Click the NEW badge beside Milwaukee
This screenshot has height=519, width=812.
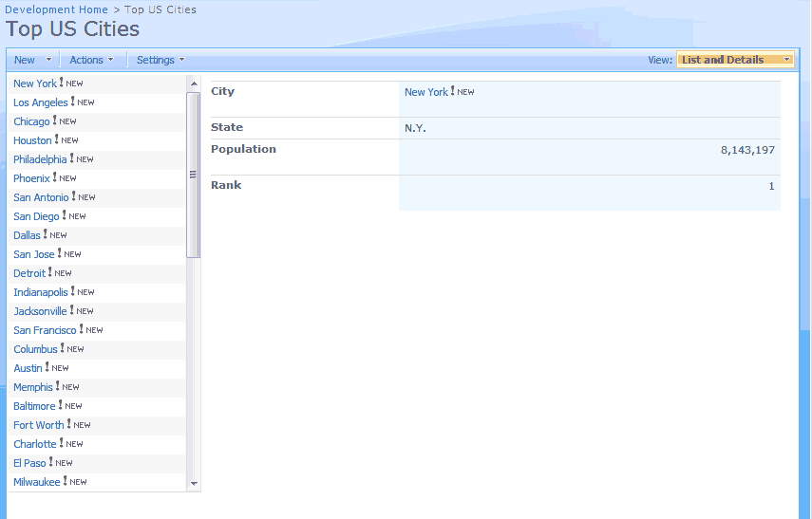pos(75,482)
